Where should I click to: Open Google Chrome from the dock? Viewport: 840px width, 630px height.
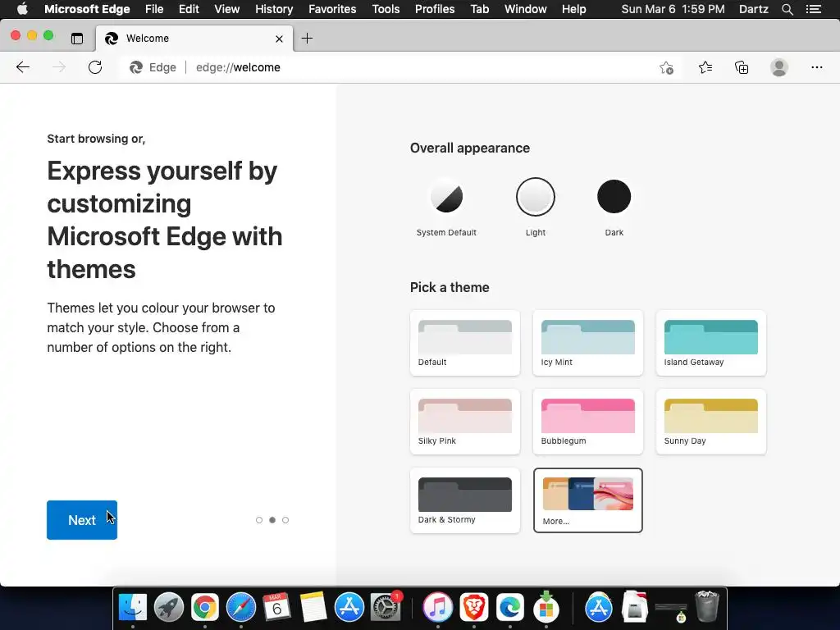(x=204, y=608)
